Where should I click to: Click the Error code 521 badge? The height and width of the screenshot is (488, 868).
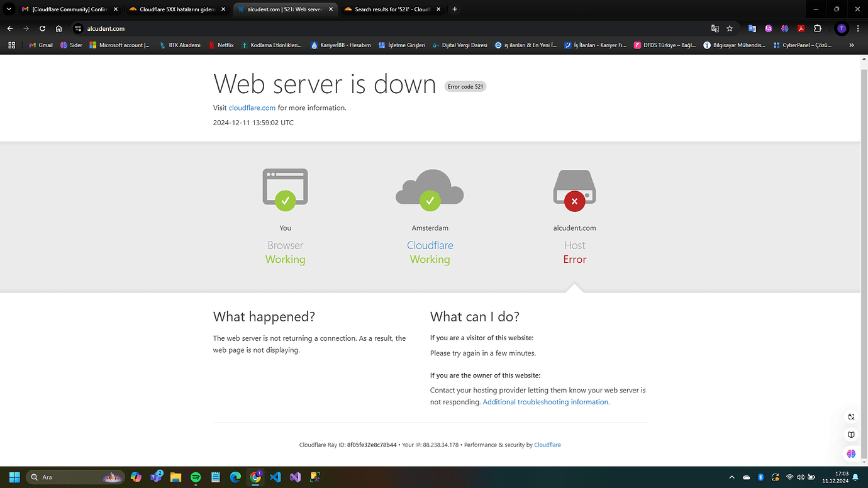[x=465, y=86]
